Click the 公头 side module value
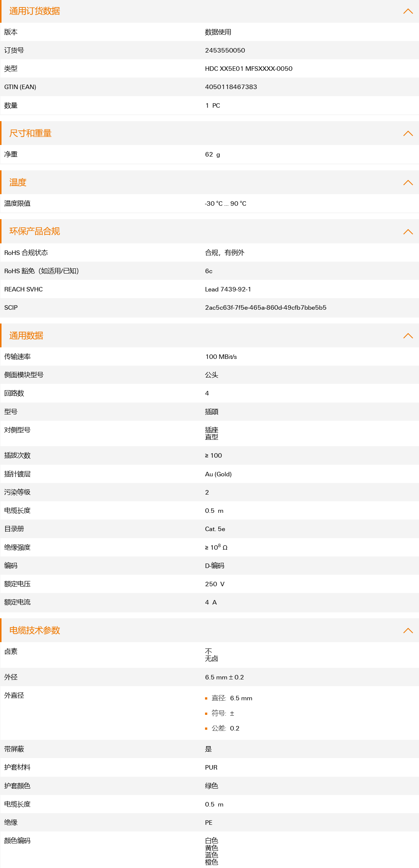 click(x=212, y=375)
